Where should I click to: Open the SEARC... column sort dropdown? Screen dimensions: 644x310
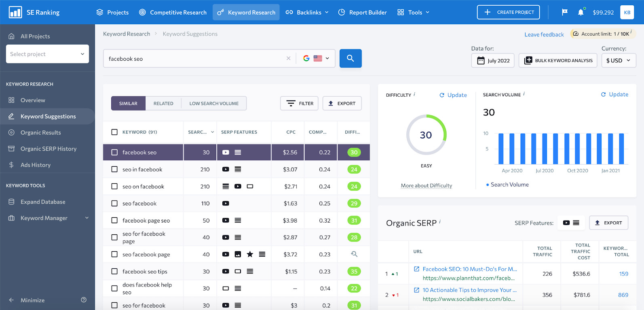pyautogui.click(x=212, y=132)
